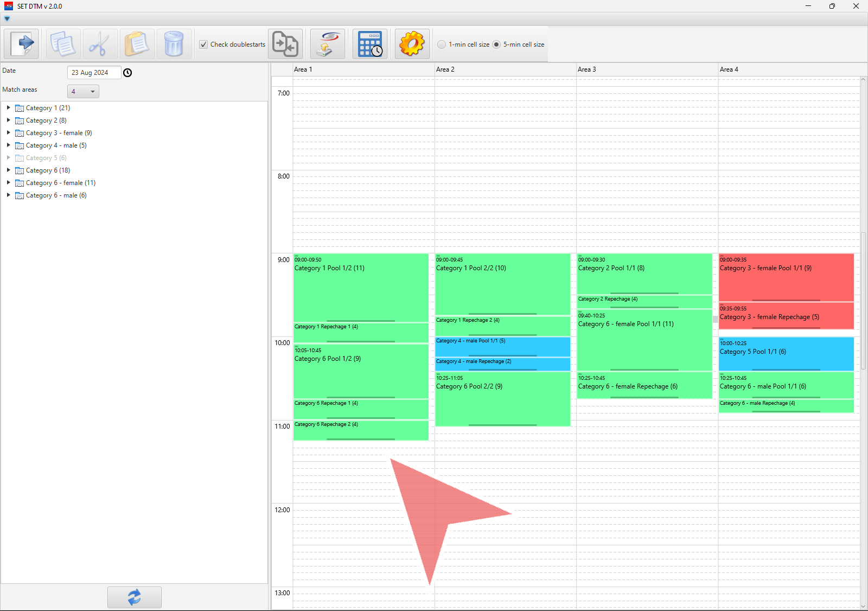Click the Copy documents toolbar icon
868x611 pixels.
point(63,44)
